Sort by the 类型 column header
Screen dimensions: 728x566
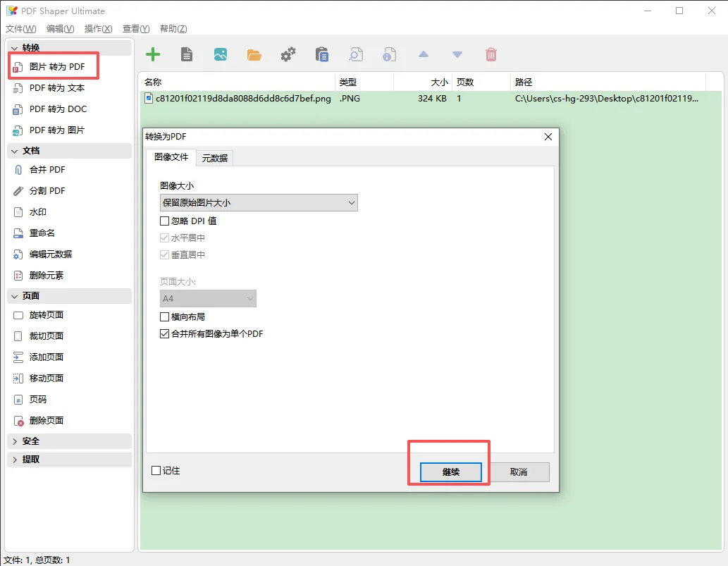[364, 82]
